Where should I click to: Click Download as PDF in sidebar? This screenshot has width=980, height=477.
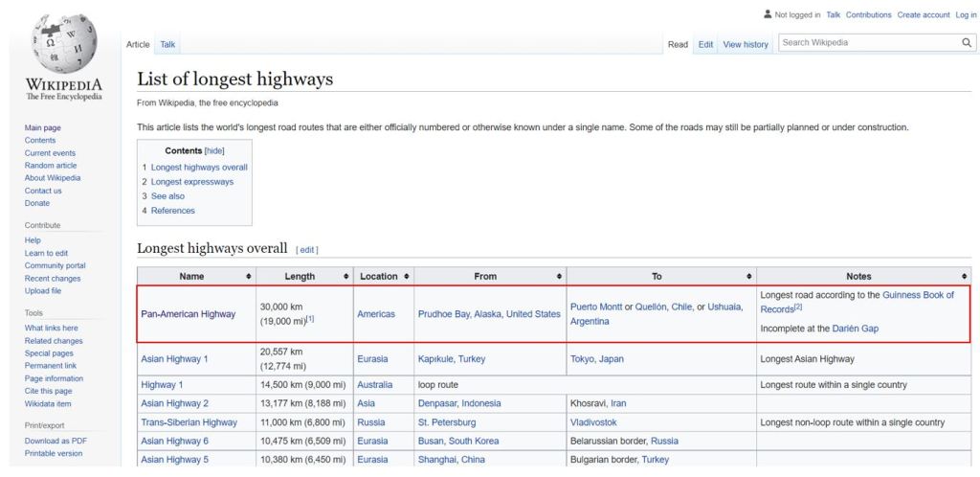click(56, 441)
